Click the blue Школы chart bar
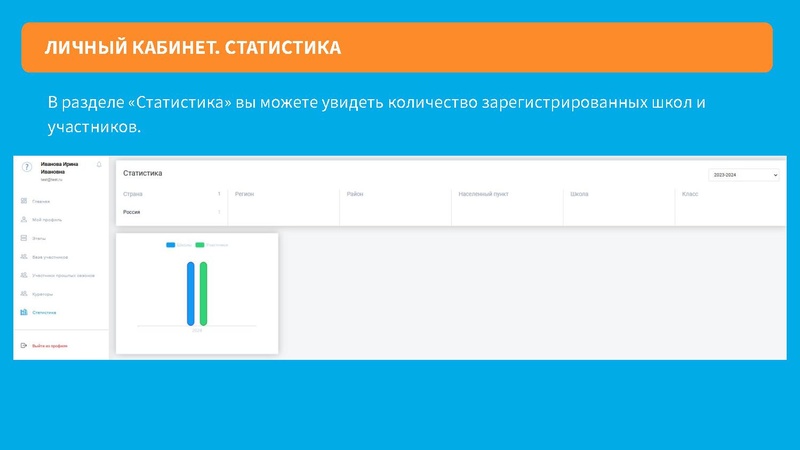 [x=190, y=293]
